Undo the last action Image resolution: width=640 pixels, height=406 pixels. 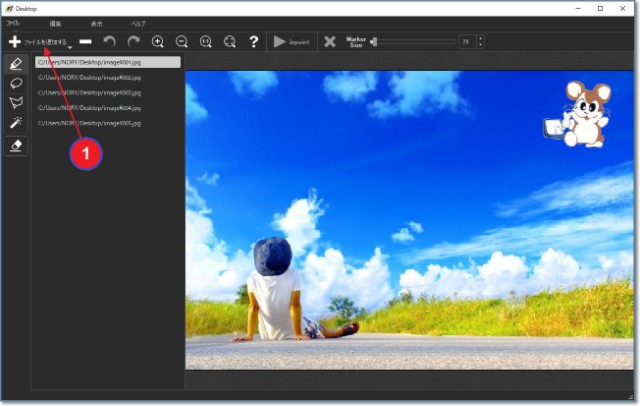109,42
